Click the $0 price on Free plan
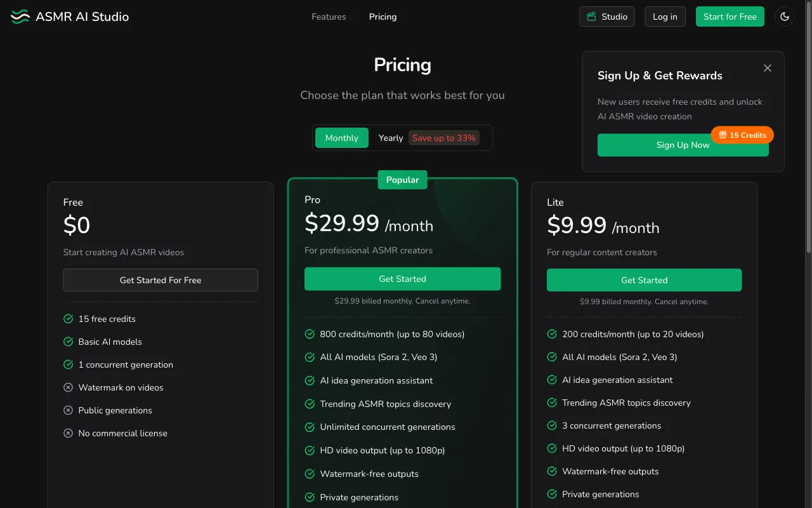Image resolution: width=812 pixels, height=508 pixels. click(77, 225)
